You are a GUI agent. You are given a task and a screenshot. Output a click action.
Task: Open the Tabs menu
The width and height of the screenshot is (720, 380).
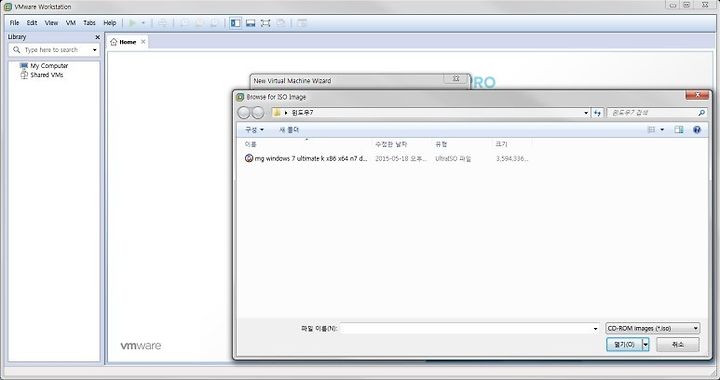89,23
